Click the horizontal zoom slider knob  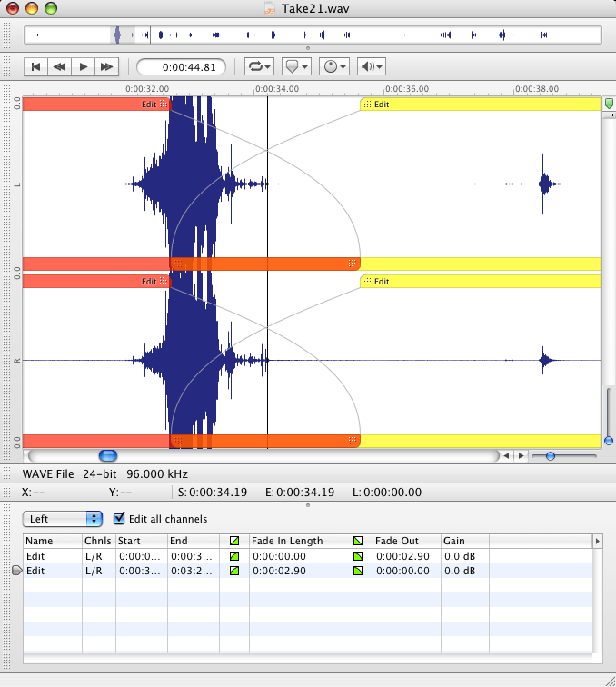[x=551, y=455]
